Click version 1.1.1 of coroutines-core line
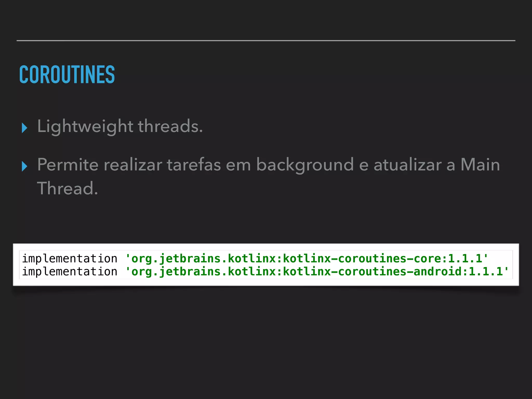 [x=465, y=258]
